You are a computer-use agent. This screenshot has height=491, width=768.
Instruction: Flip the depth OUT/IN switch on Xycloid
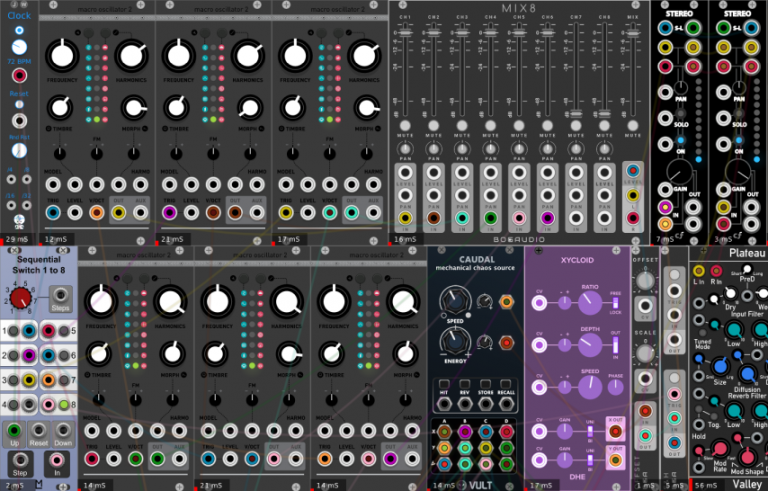point(616,345)
